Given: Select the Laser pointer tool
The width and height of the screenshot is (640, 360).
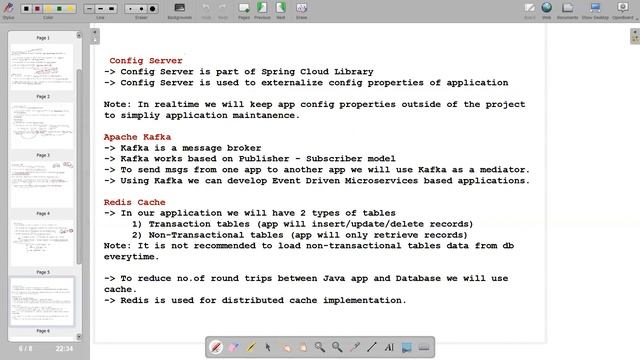Looking at the screenshot, I should (354, 347).
